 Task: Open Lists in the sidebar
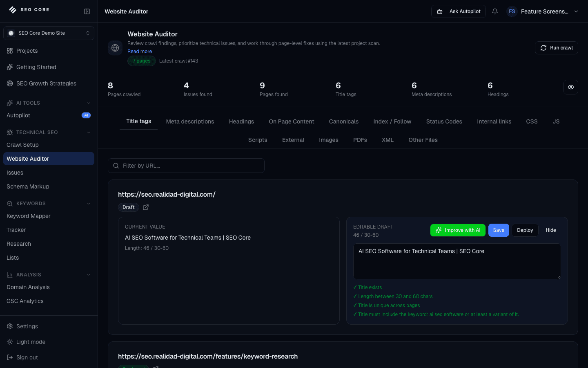[49, 258]
